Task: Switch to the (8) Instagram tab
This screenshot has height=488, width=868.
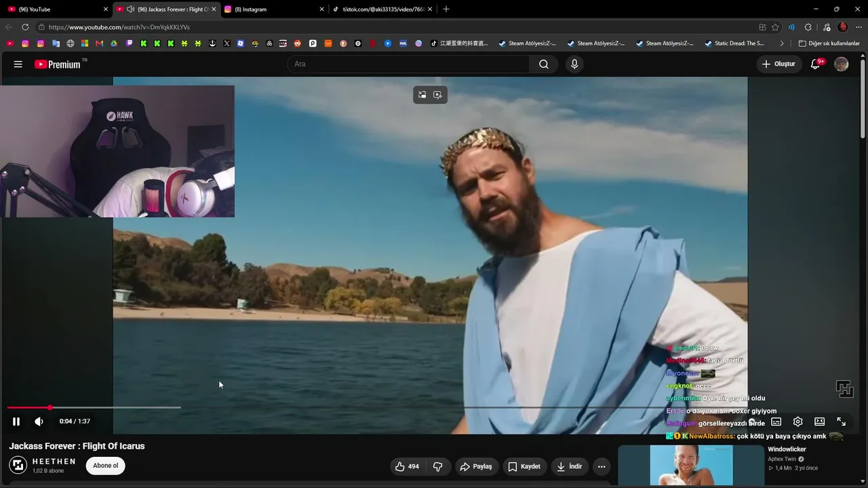Action: point(274,9)
